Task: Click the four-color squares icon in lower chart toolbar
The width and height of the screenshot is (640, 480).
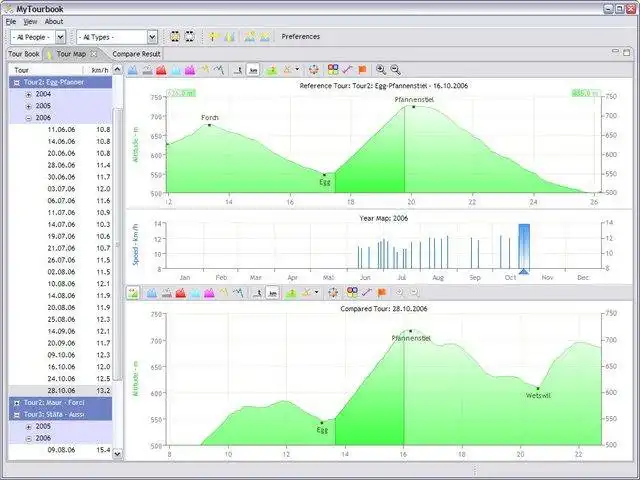Action: click(x=352, y=292)
